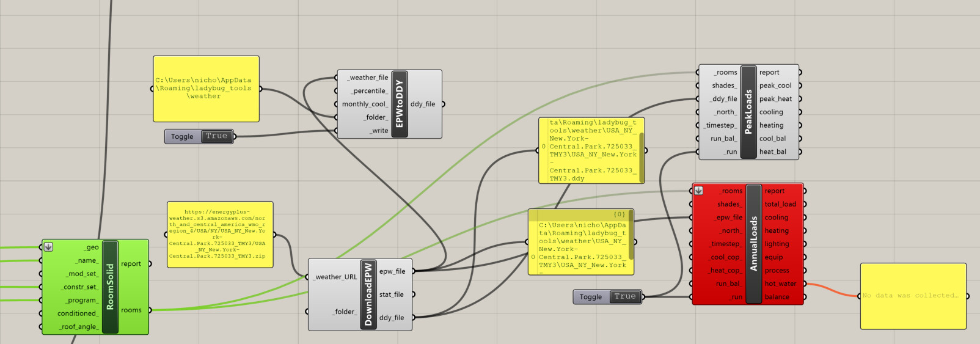The width and height of the screenshot is (980, 344).
Task: Click the _rooms input on PeakLoads
Action: (726, 72)
